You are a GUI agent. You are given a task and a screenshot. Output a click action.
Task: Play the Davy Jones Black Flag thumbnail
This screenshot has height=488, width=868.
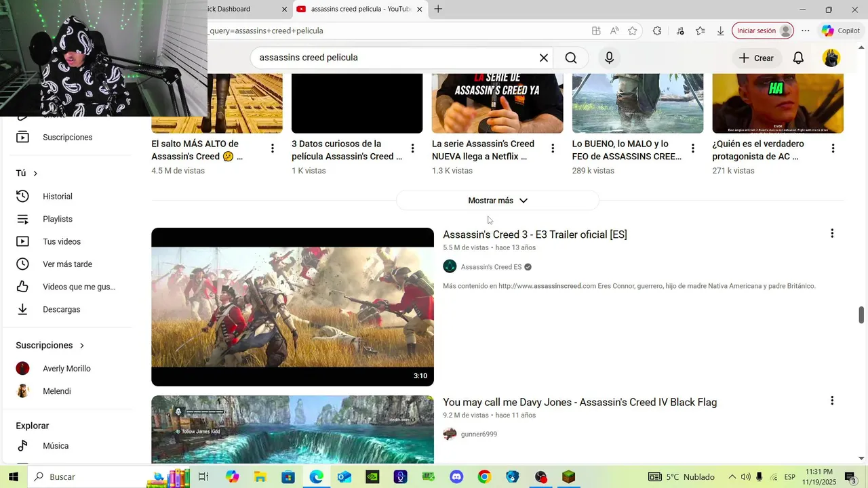292,429
